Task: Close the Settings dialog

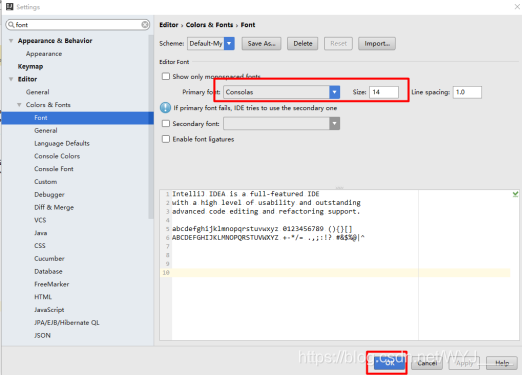Action: click(x=517, y=7)
